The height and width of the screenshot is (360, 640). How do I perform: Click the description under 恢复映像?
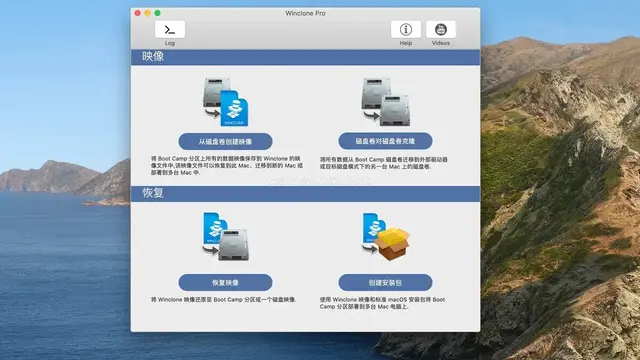pyautogui.click(x=224, y=300)
